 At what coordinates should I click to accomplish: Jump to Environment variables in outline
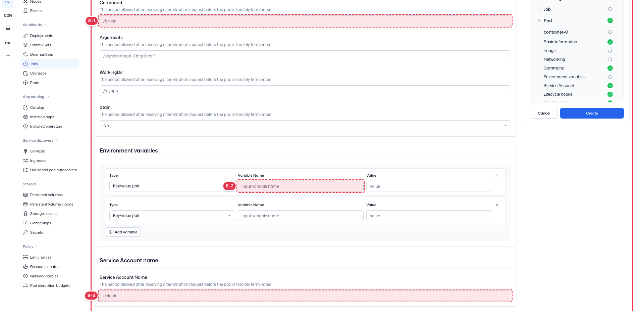(565, 77)
